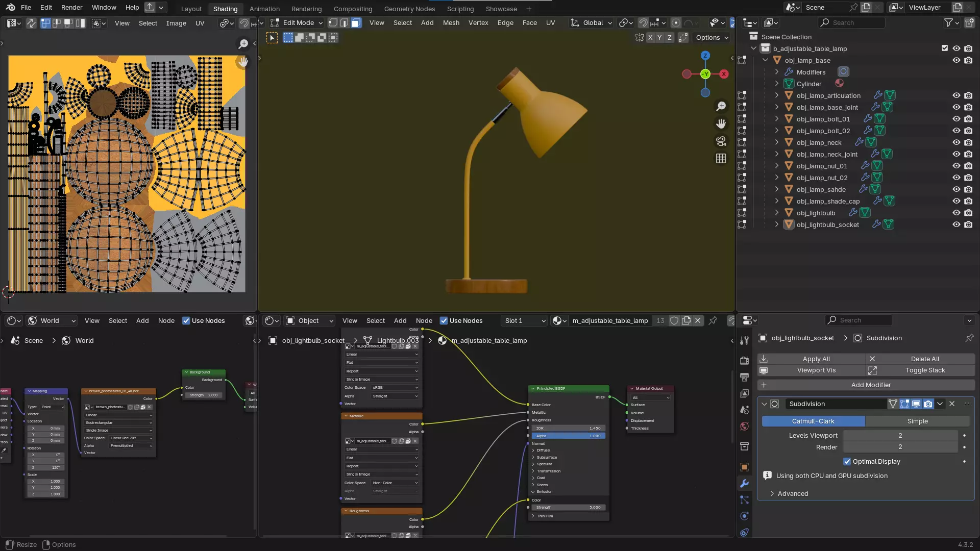Open the Scene properties tab
Image resolution: width=980 pixels, height=551 pixels.
click(744, 410)
